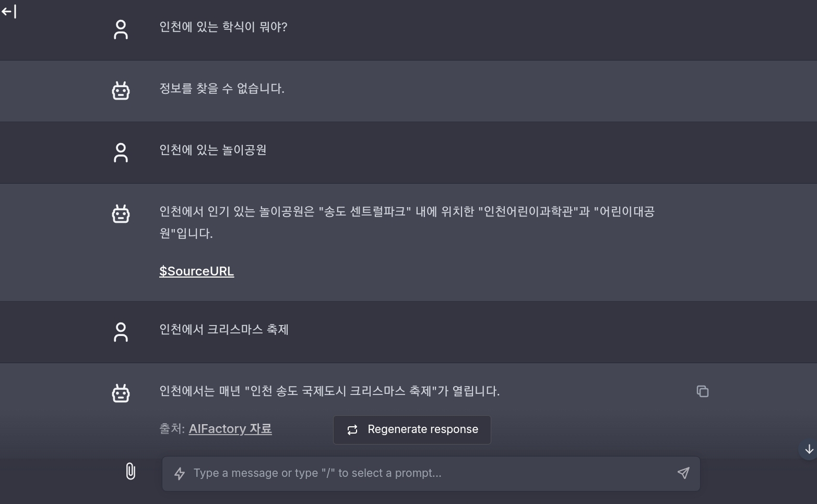Click the user avatar beside the 학식 question
This screenshot has width=817, height=504.
point(121,29)
